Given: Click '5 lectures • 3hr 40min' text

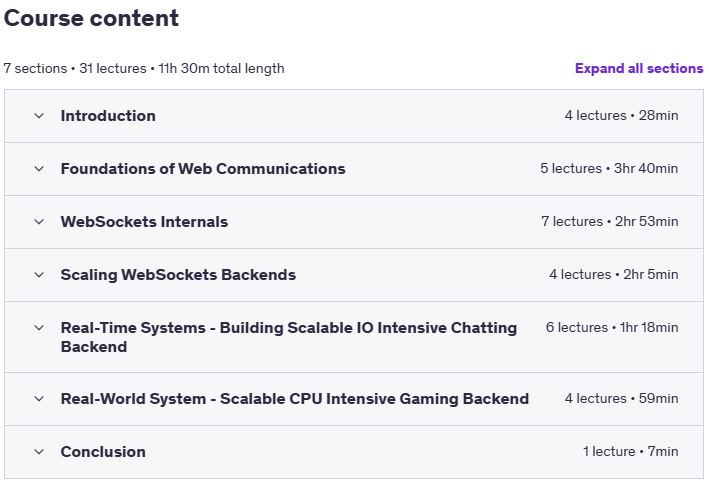Looking at the screenshot, I should [x=609, y=168].
